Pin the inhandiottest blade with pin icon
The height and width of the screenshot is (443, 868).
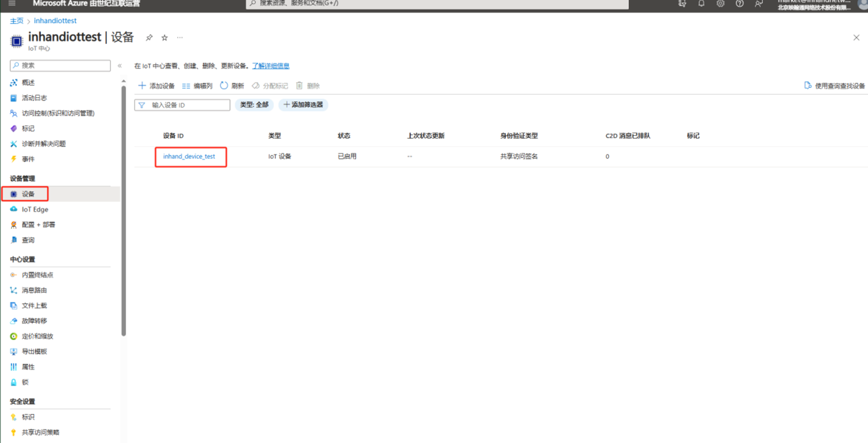click(x=149, y=38)
